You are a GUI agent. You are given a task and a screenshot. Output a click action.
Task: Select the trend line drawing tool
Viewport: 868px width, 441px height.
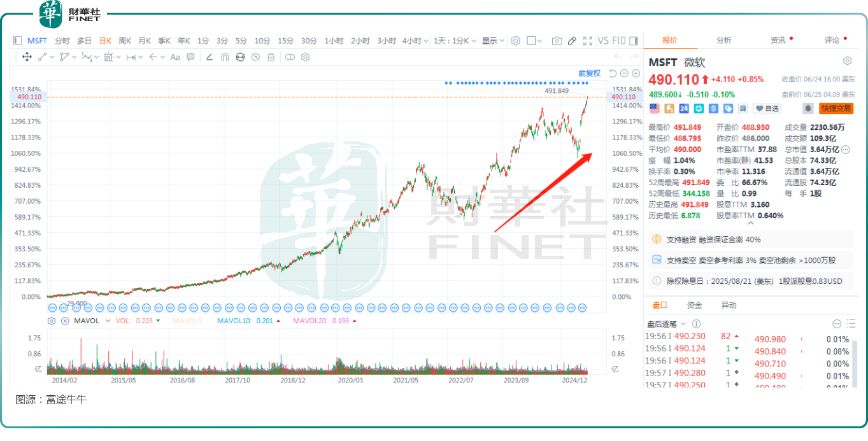[x=43, y=57]
